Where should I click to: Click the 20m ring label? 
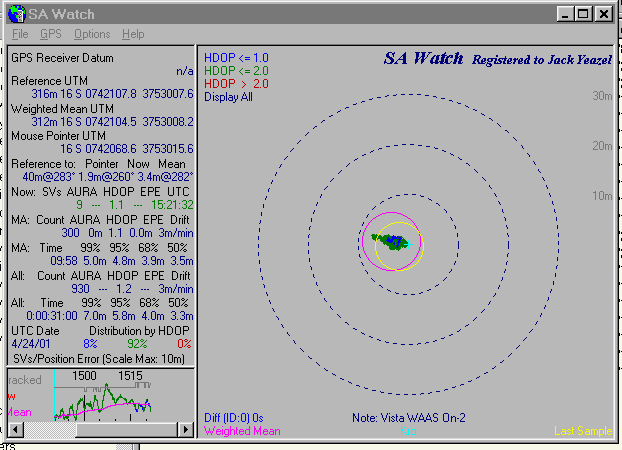tap(602, 146)
